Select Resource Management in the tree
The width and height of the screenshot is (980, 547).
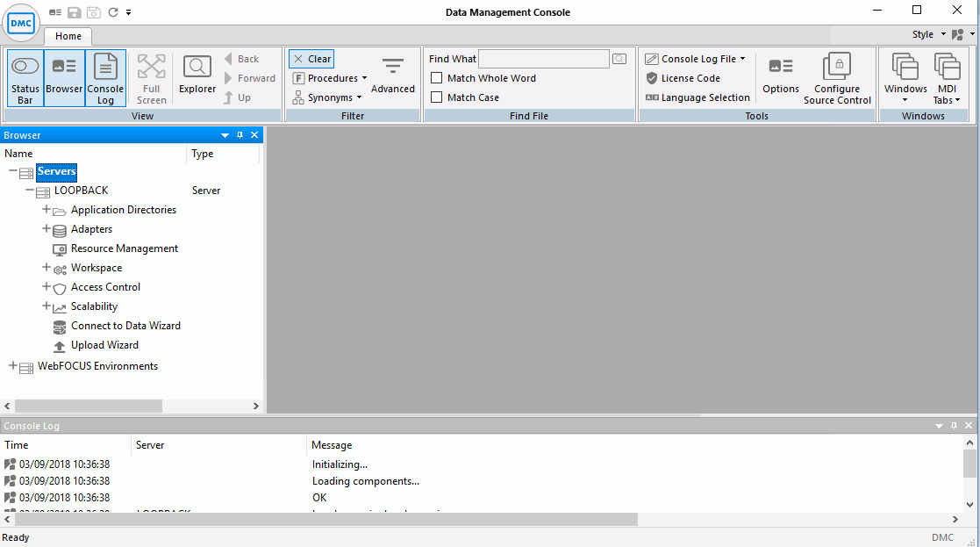pos(125,248)
